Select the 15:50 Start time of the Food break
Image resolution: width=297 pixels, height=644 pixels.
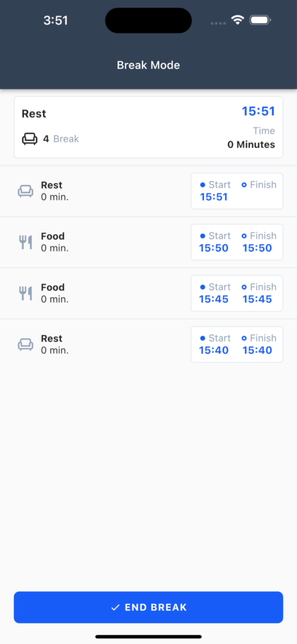click(x=213, y=248)
